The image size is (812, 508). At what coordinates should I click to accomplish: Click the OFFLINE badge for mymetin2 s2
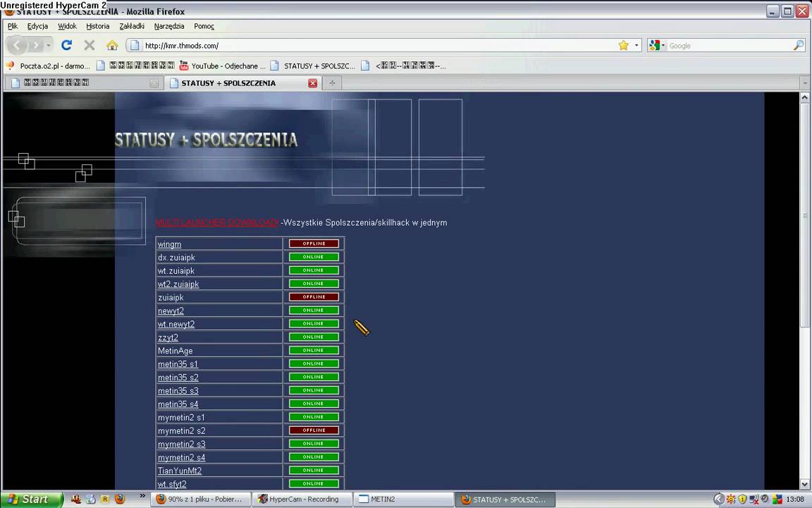pos(314,430)
